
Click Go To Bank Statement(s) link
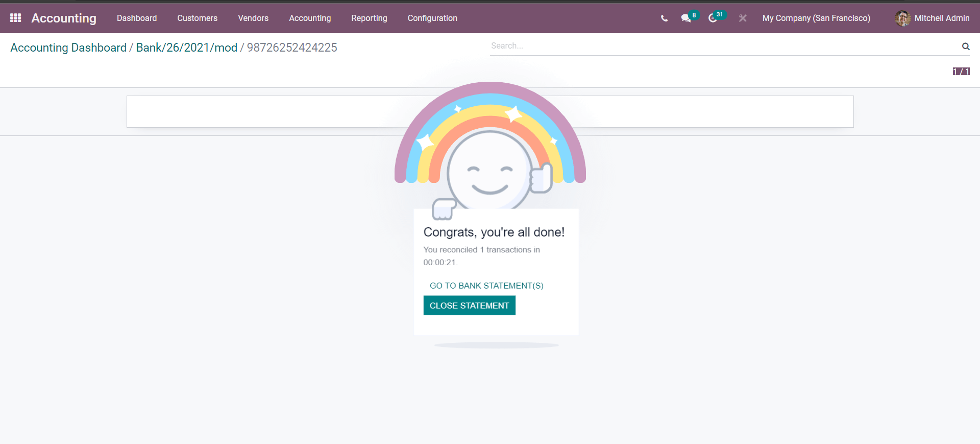[x=486, y=286]
